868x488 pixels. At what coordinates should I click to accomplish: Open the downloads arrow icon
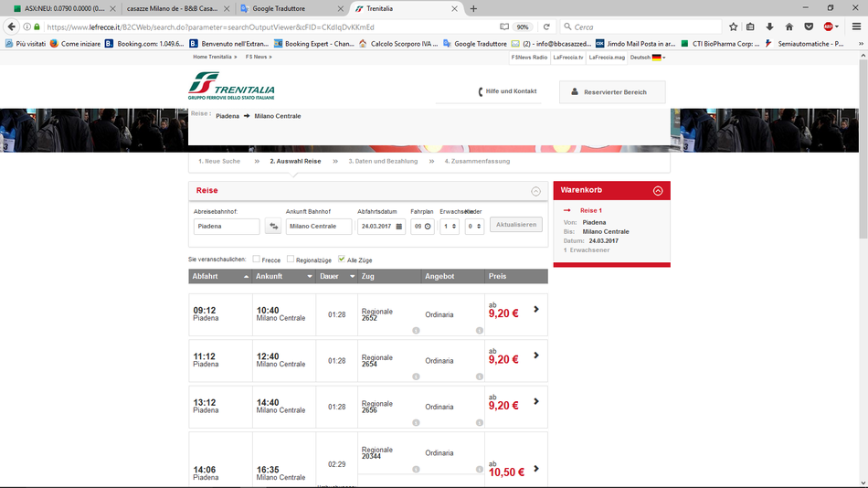[x=769, y=27]
